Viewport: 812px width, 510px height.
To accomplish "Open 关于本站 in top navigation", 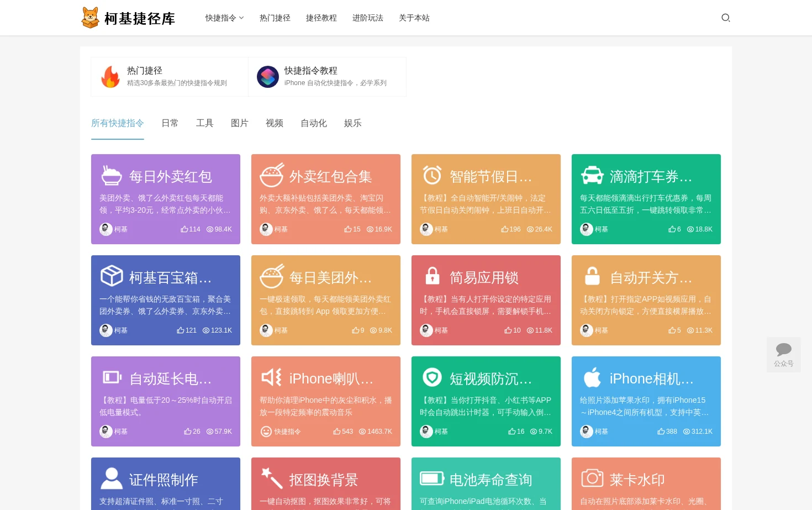I will (414, 18).
